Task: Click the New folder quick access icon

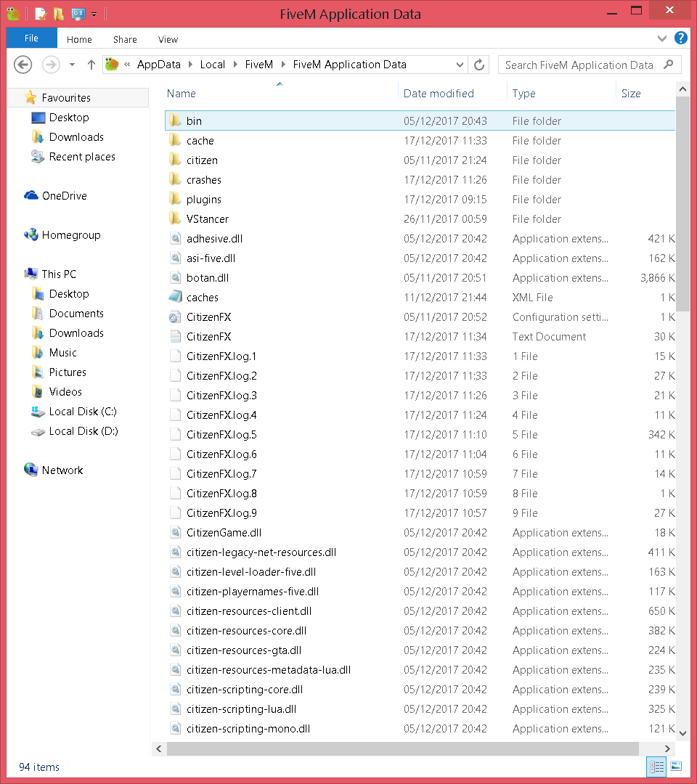Action: point(59,14)
